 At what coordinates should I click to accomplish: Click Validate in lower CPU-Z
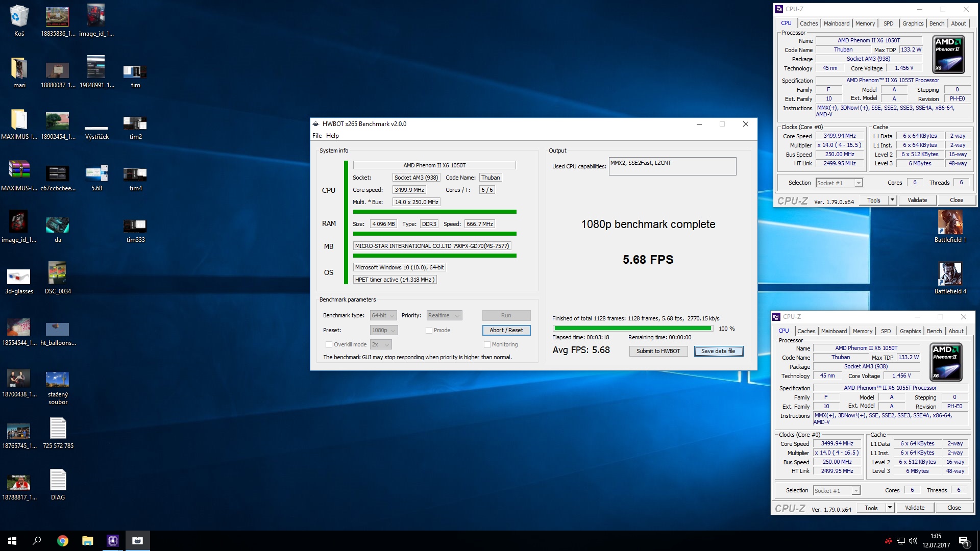pyautogui.click(x=915, y=508)
